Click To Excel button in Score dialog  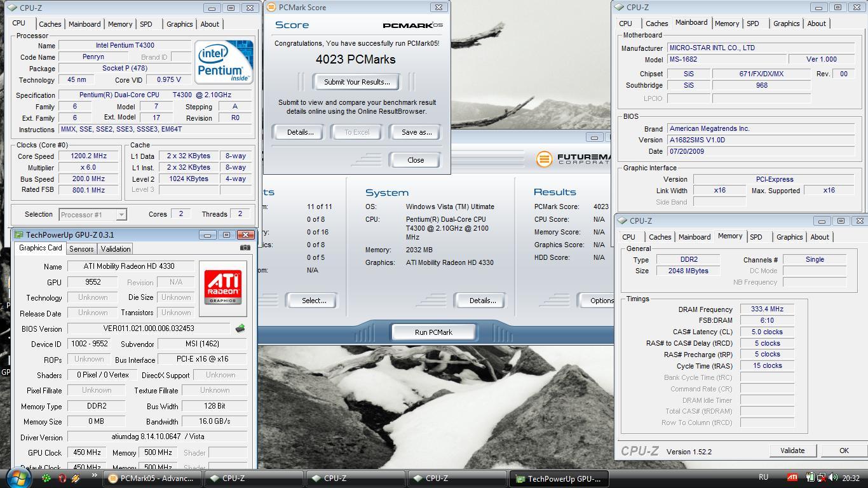click(357, 132)
